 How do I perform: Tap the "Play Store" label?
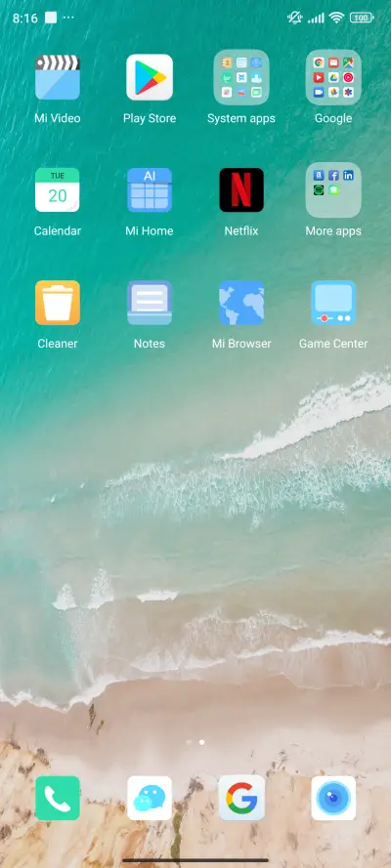click(150, 118)
